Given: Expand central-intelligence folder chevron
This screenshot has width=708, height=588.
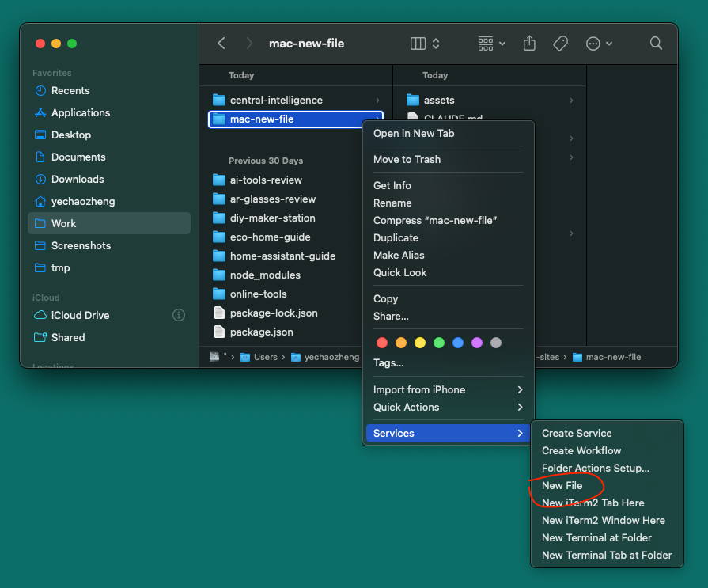Looking at the screenshot, I should [377, 101].
